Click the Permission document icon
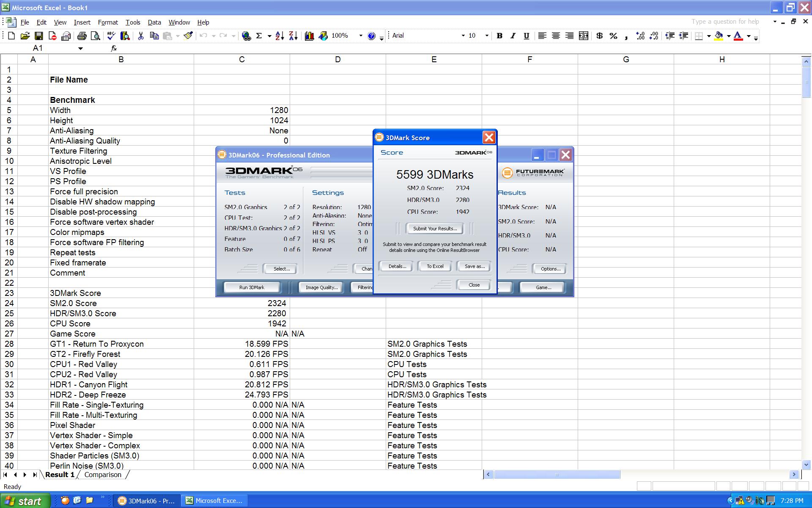812x508 pixels. (52, 36)
